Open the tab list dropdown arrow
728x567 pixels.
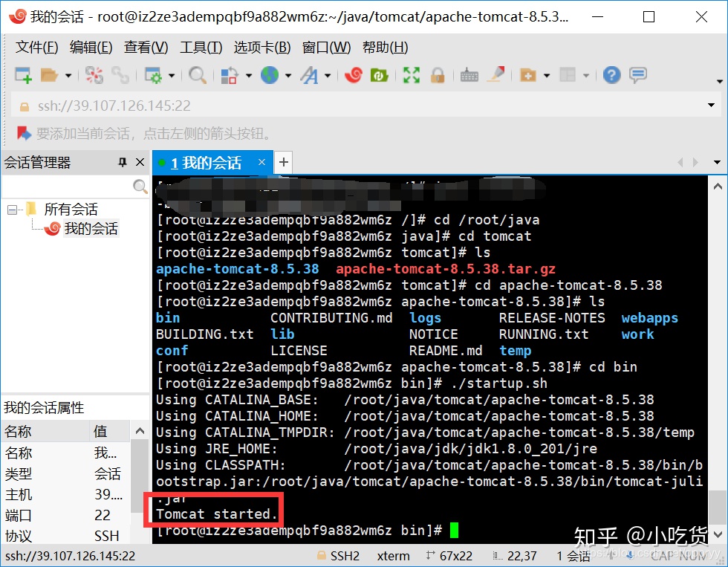point(718,162)
